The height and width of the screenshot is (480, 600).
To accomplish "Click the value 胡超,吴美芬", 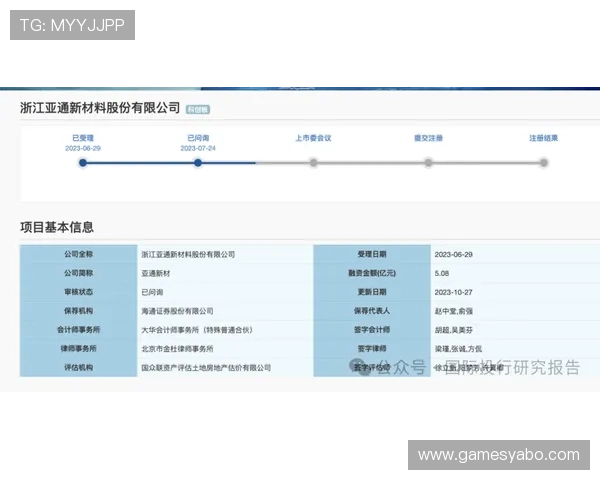I will [453, 330].
